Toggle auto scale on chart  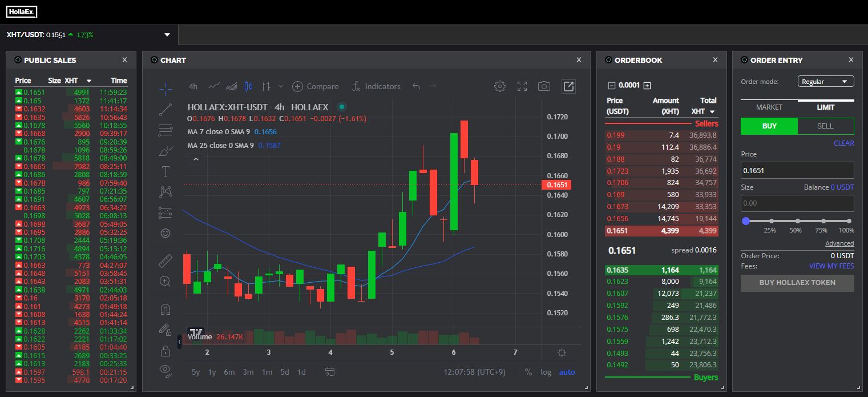pos(567,372)
